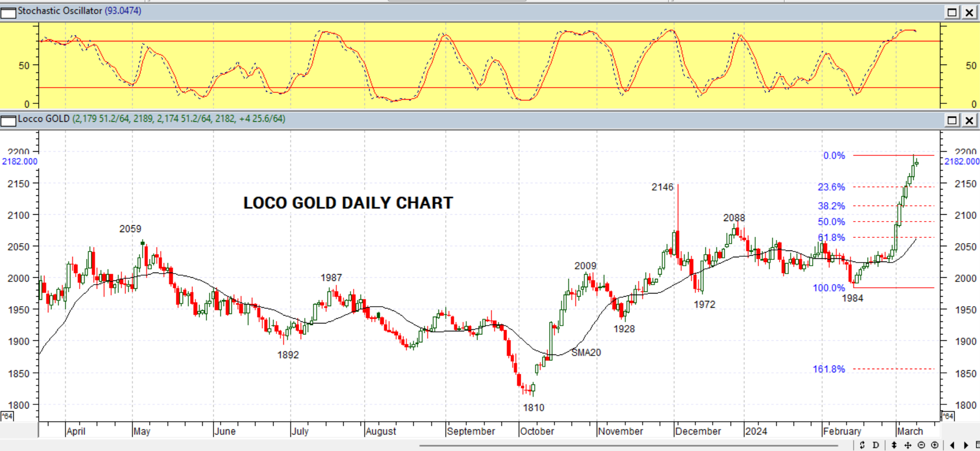Click the 100.0% Fibonacci level label
The image size is (980, 451).
(829, 288)
